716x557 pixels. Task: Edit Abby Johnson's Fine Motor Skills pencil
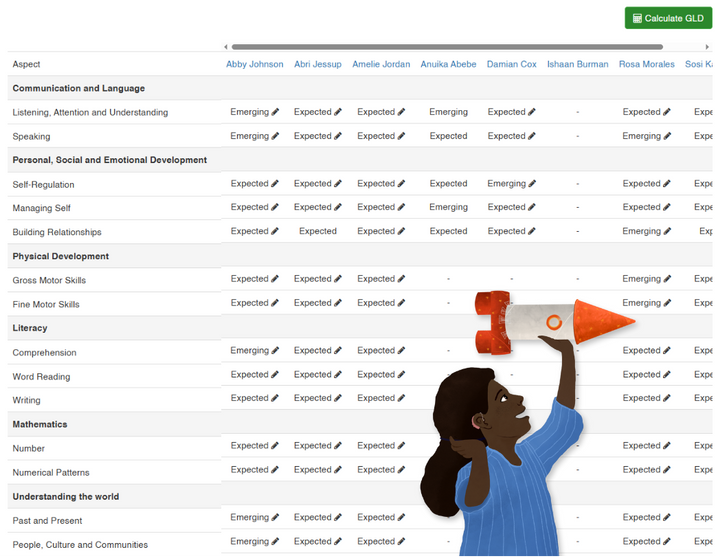click(x=275, y=303)
